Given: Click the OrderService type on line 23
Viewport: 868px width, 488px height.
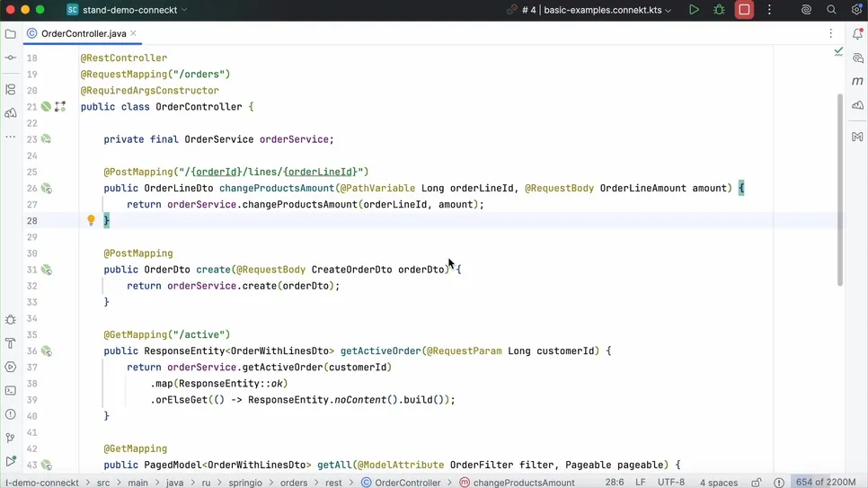Looking at the screenshot, I should point(218,139).
